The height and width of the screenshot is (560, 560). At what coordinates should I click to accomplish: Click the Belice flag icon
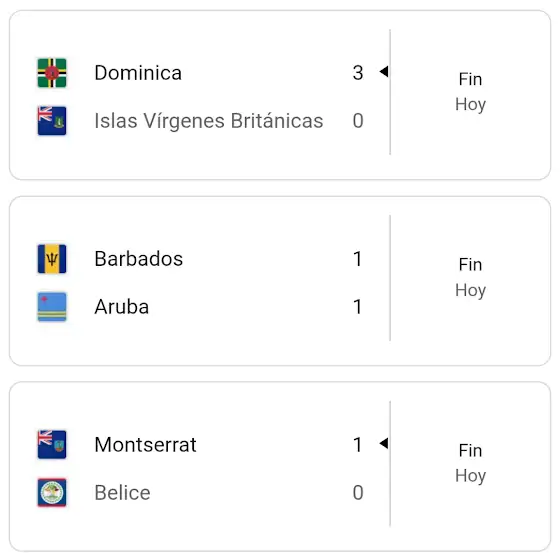pyautogui.click(x=52, y=492)
